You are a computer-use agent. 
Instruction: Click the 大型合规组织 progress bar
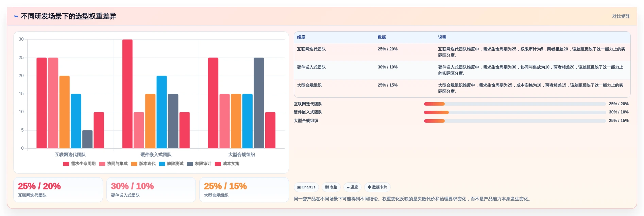click(x=515, y=121)
